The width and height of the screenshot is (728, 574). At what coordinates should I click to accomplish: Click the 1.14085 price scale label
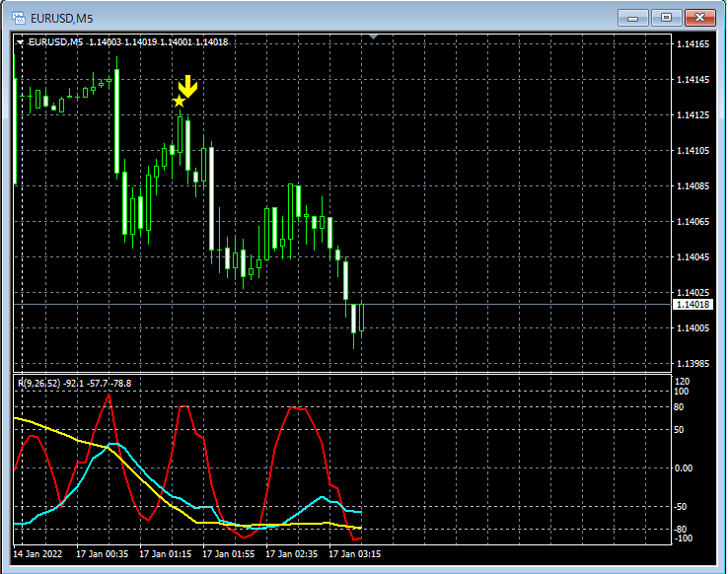(x=692, y=186)
